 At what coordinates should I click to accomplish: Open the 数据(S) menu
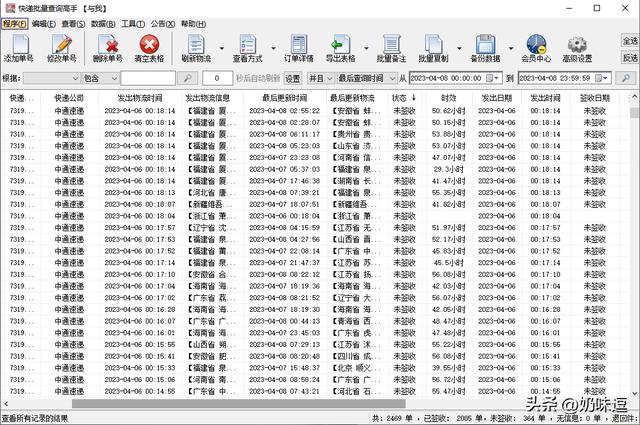(103, 22)
